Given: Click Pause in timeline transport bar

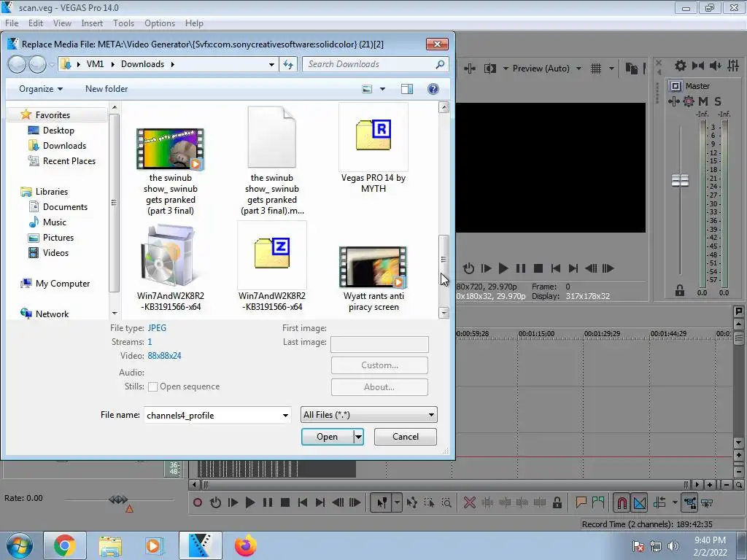Looking at the screenshot, I should [x=268, y=502].
